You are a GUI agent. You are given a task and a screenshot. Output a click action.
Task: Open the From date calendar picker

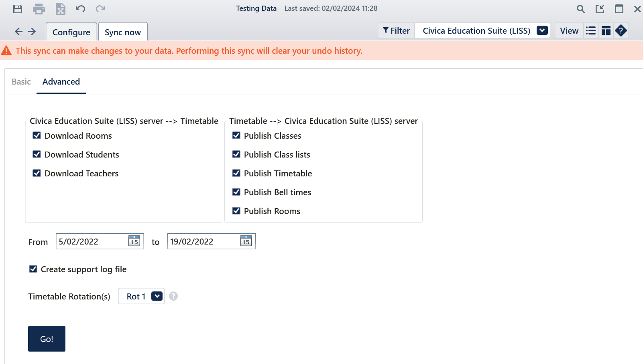(x=134, y=241)
